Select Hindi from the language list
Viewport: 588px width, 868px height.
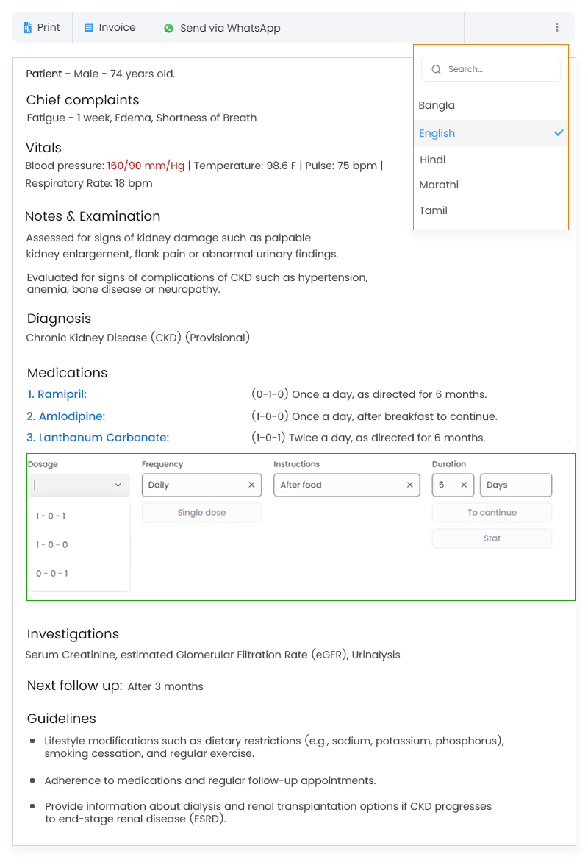[x=433, y=160]
